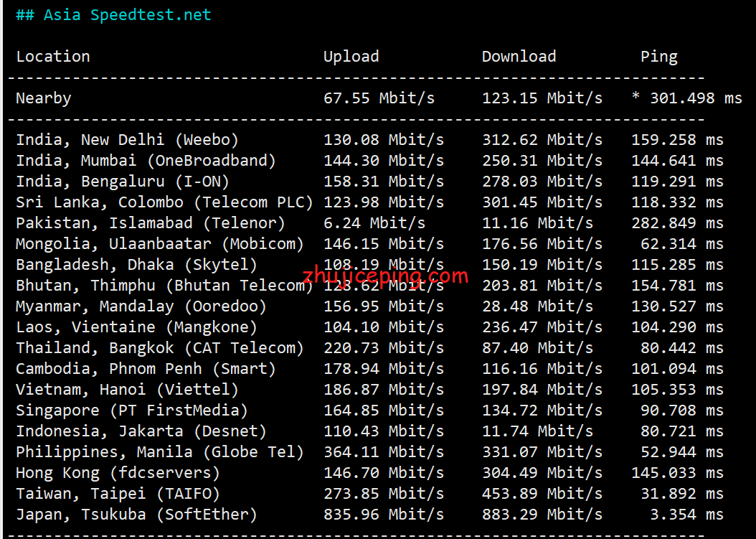Click 'Indonesia, Jakarta (Desnet)' location

pyautogui.click(x=141, y=431)
